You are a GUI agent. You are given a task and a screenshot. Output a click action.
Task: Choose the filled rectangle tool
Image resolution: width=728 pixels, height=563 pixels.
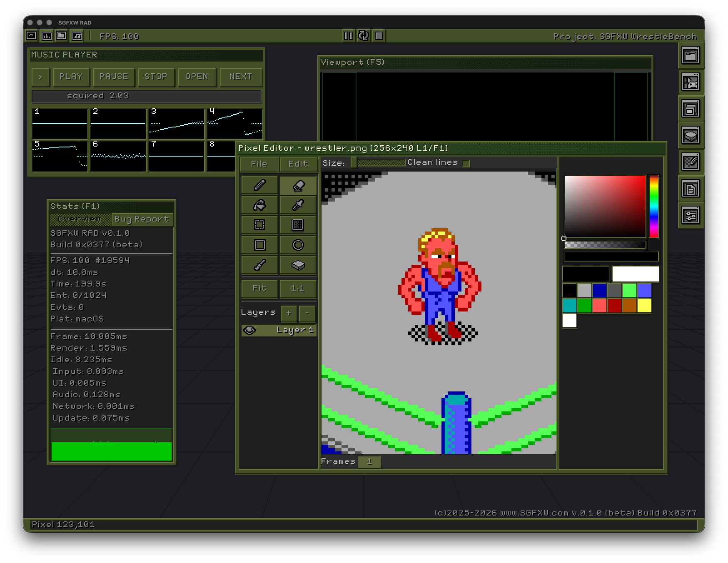[x=298, y=225]
